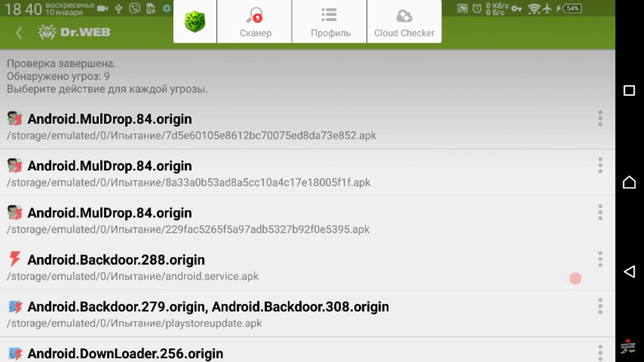
Task: Open options for 8a33a0b53ad8 apk threat
Action: (600, 165)
